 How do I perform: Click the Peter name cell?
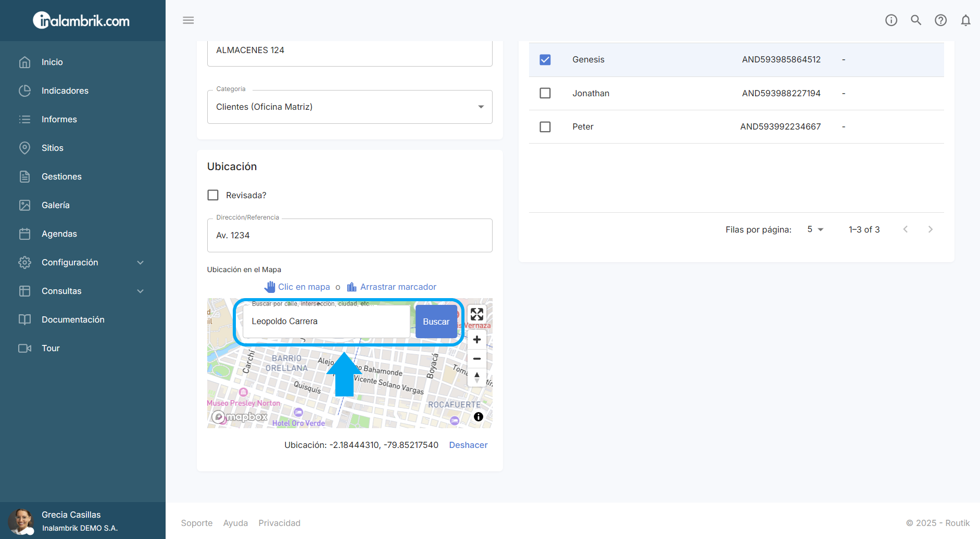(583, 127)
